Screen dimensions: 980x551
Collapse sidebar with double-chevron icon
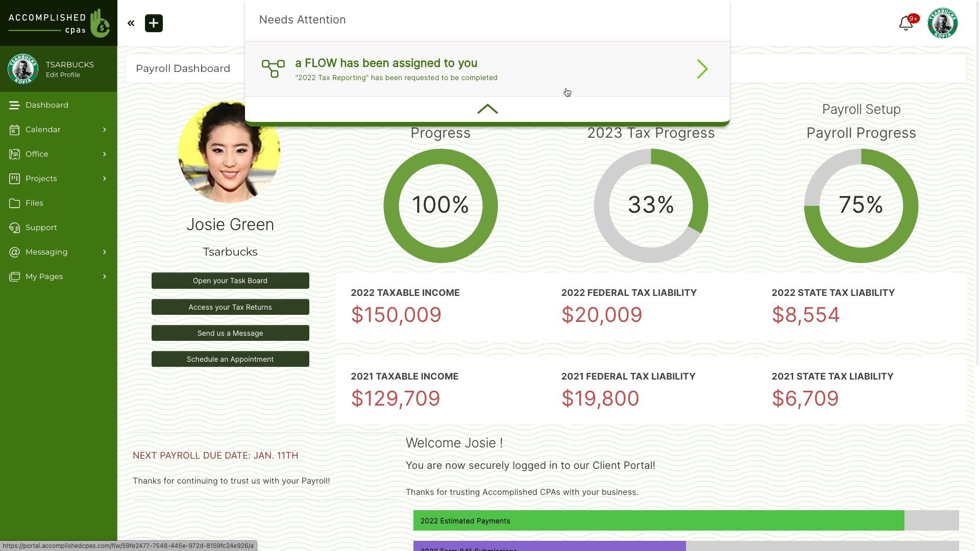[x=131, y=23]
